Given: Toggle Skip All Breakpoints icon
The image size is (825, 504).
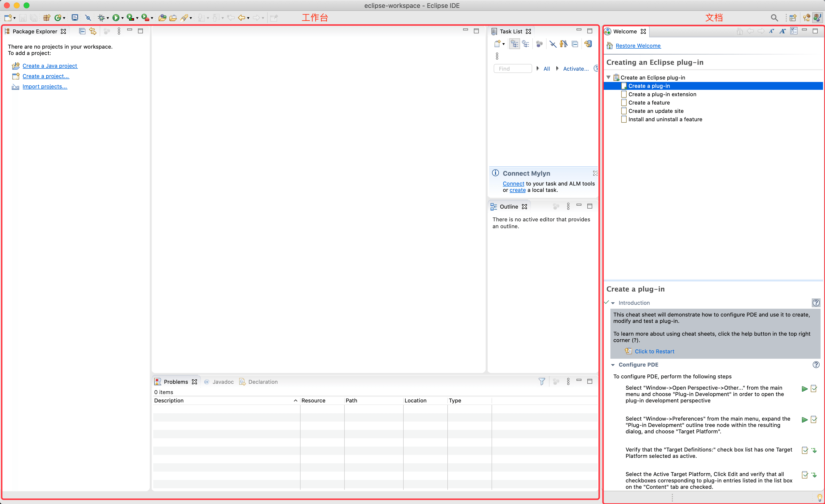Looking at the screenshot, I should coord(88,18).
